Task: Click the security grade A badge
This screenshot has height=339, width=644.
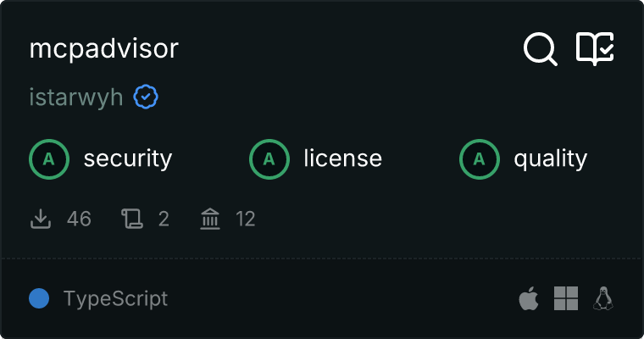Action: coord(49,158)
